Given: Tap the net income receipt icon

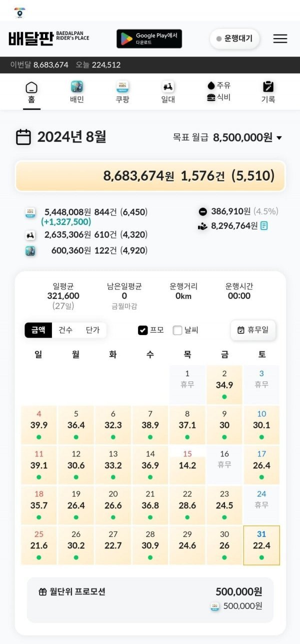Looking at the screenshot, I should click(x=264, y=226).
